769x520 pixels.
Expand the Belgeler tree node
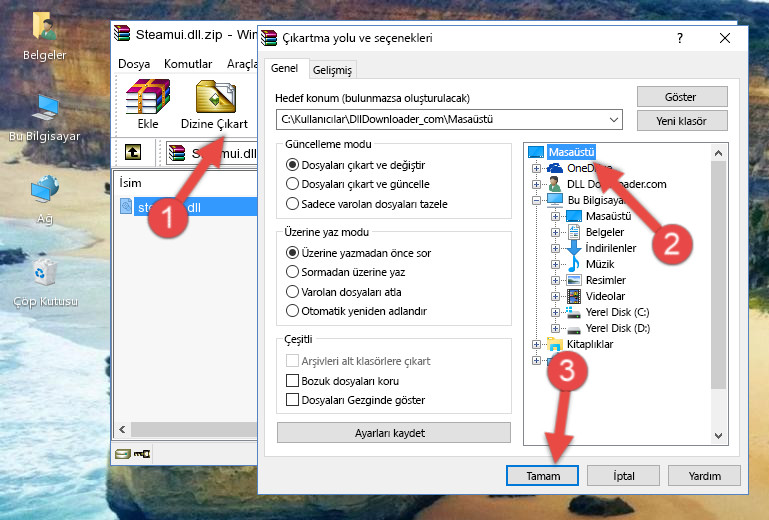point(555,233)
